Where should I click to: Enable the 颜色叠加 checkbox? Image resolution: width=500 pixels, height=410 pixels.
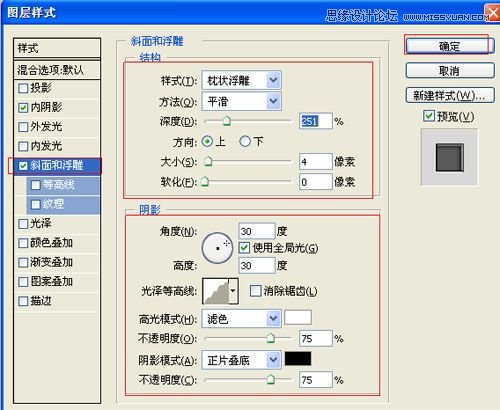23,243
